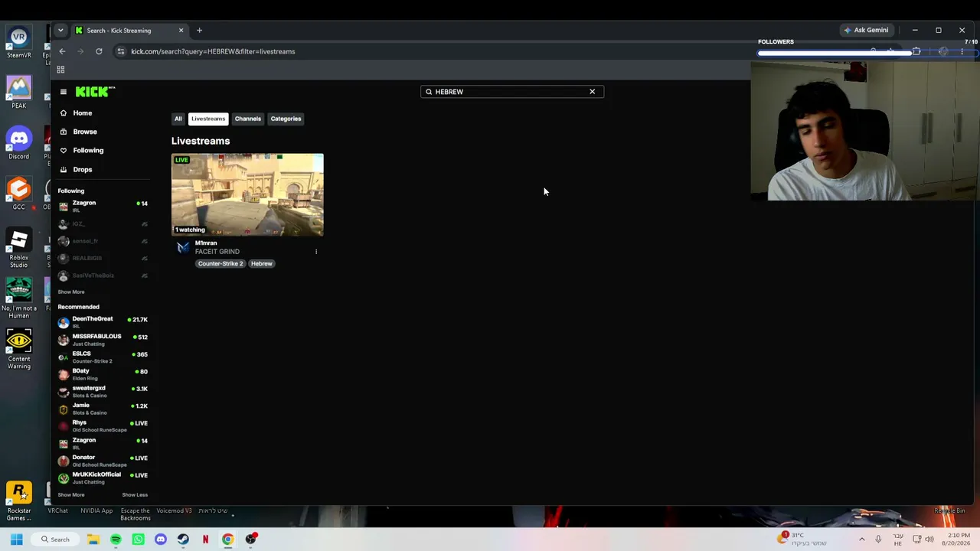Screen dimensions: 980x551
Task: Open the Roblox Studio desktop shortcut
Action: [x=19, y=249]
